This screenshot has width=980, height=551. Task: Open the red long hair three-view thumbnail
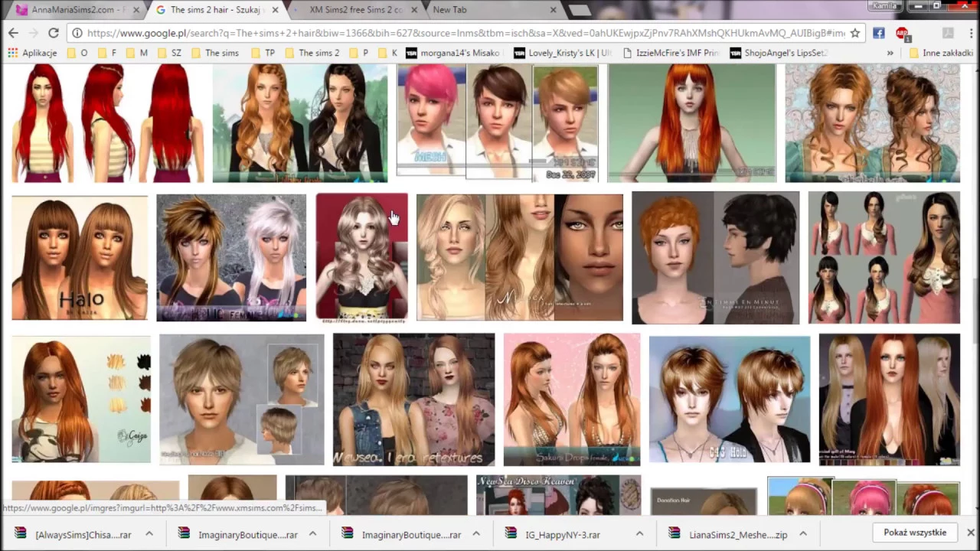click(x=108, y=123)
